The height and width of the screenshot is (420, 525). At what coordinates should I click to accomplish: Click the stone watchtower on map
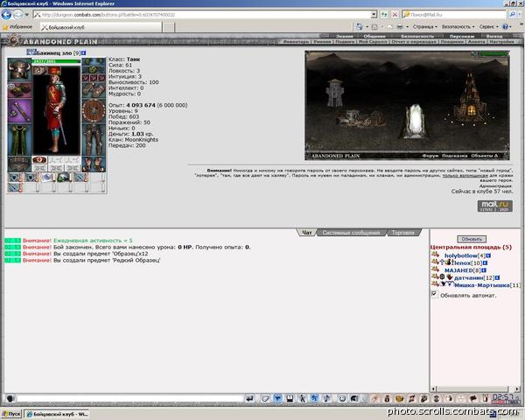click(x=335, y=93)
